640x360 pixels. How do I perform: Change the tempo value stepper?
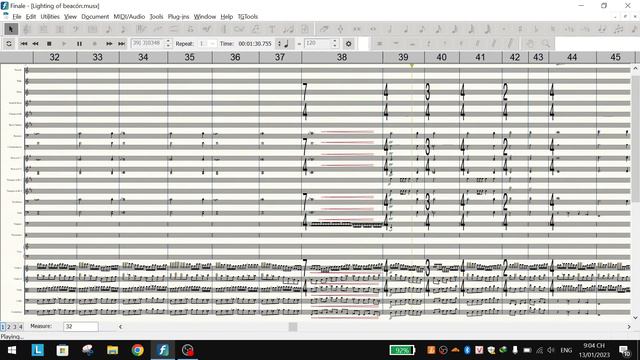[335, 43]
